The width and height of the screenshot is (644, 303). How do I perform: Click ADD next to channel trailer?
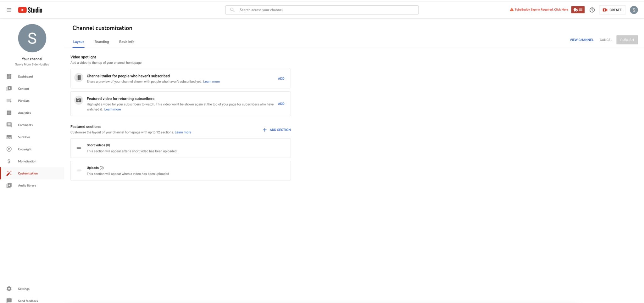pos(281,78)
